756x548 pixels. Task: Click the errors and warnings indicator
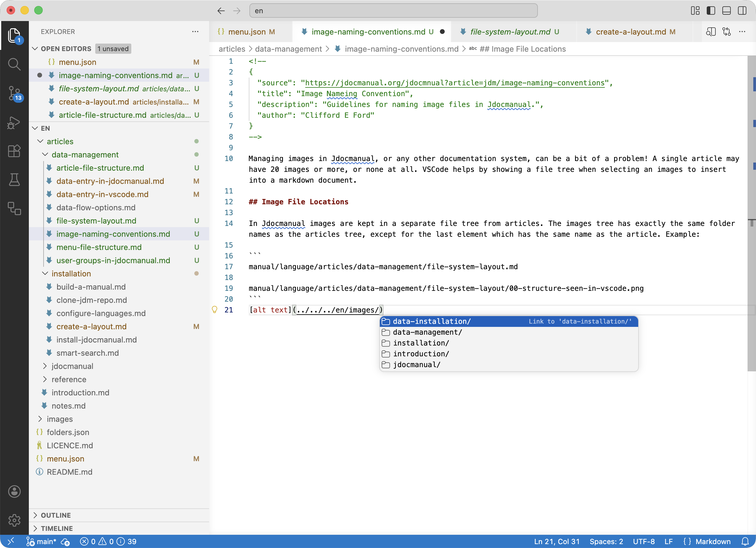108,541
